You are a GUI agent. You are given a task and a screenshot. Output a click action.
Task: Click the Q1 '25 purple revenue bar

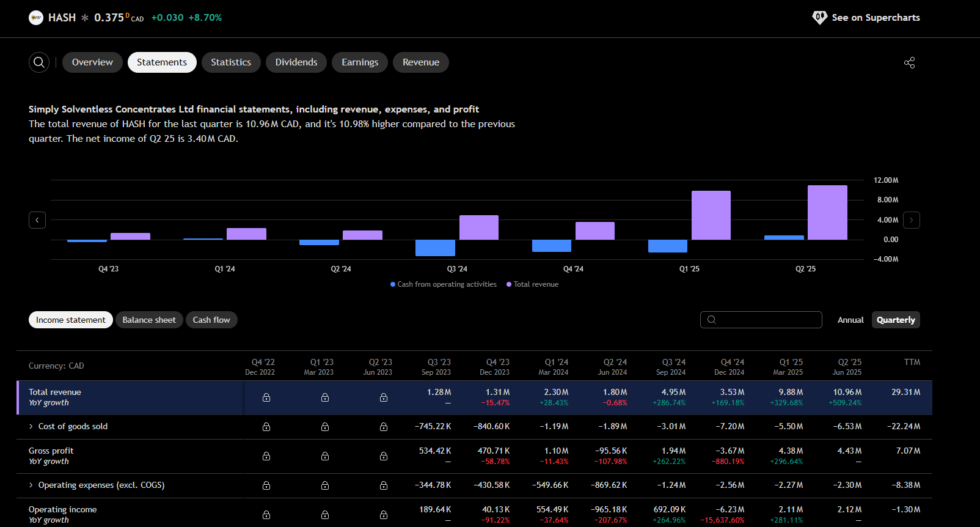pyautogui.click(x=711, y=215)
